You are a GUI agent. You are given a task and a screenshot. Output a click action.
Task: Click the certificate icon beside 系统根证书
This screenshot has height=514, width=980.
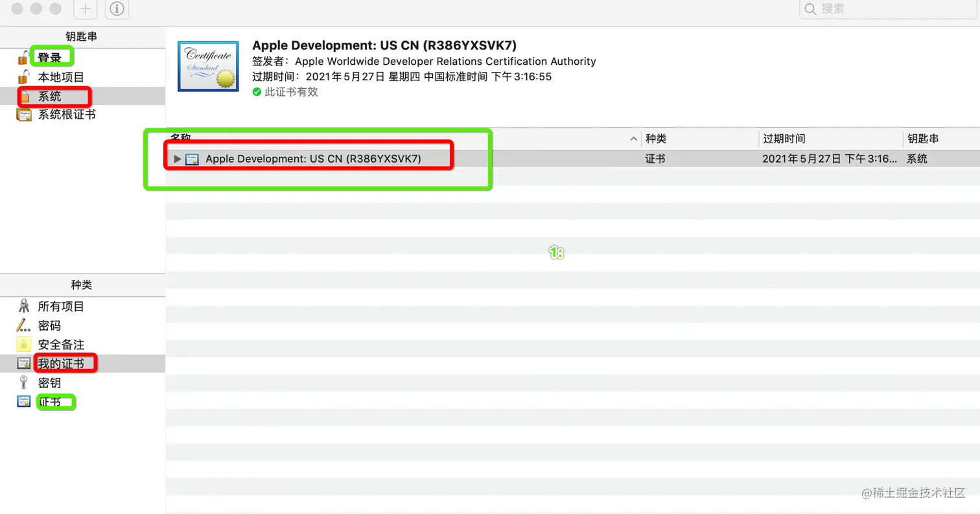pos(24,115)
